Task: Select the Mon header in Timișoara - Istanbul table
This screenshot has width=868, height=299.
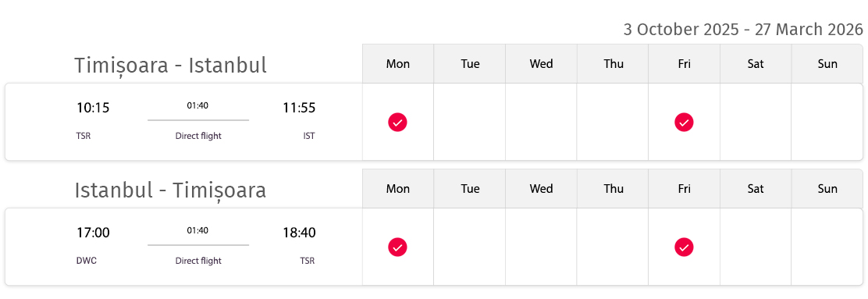Action: pos(398,64)
